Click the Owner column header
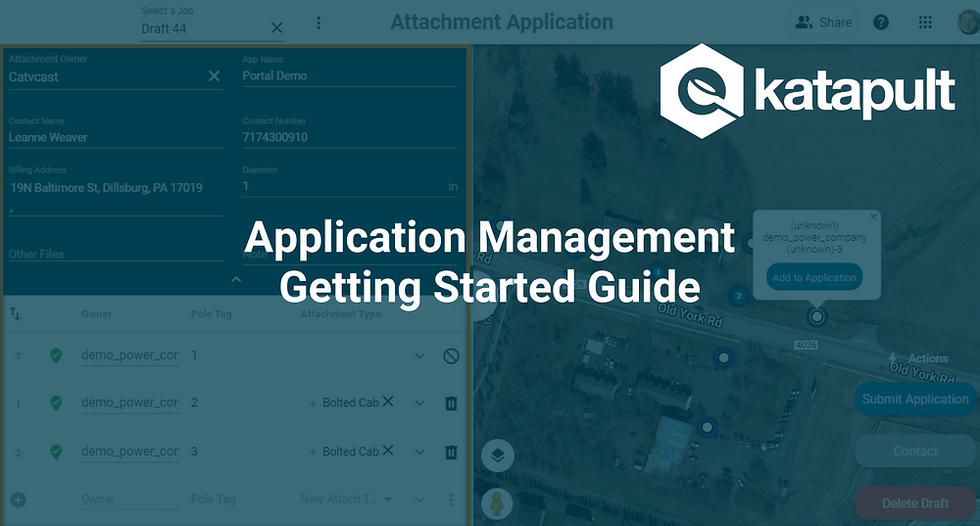The width and height of the screenshot is (980, 526). pyautogui.click(x=96, y=313)
